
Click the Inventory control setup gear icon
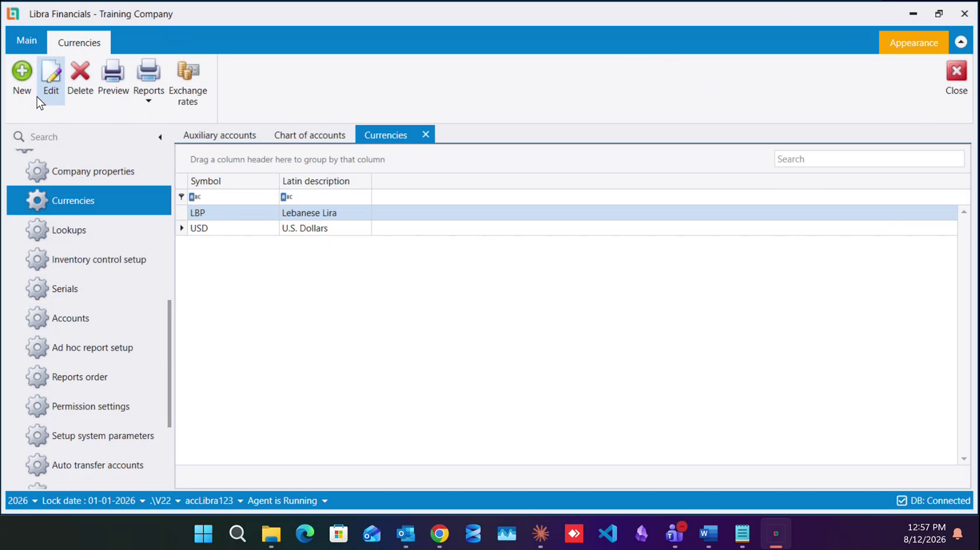[x=37, y=259]
